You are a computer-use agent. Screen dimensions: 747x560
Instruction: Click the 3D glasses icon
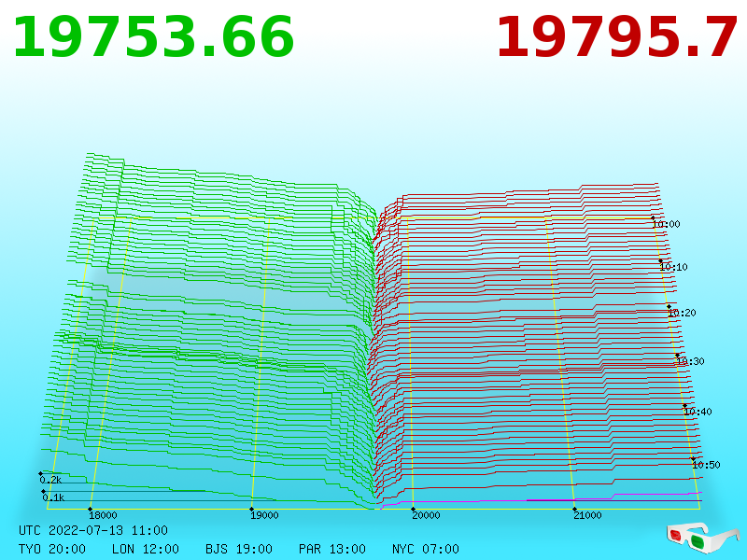coord(703,538)
